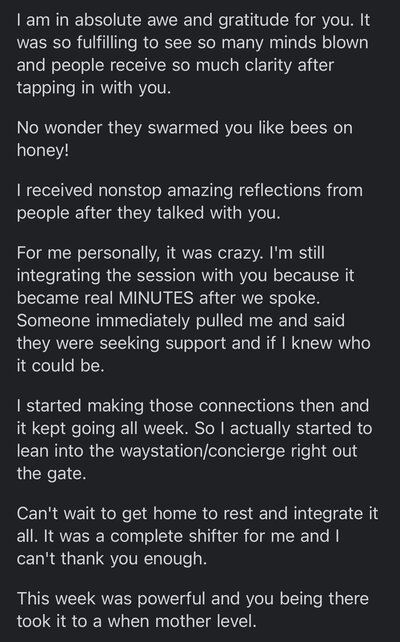Click the capitalized word 'MINUTES'
The width and height of the screenshot is (400, 642).
click(x=156, y=298)
